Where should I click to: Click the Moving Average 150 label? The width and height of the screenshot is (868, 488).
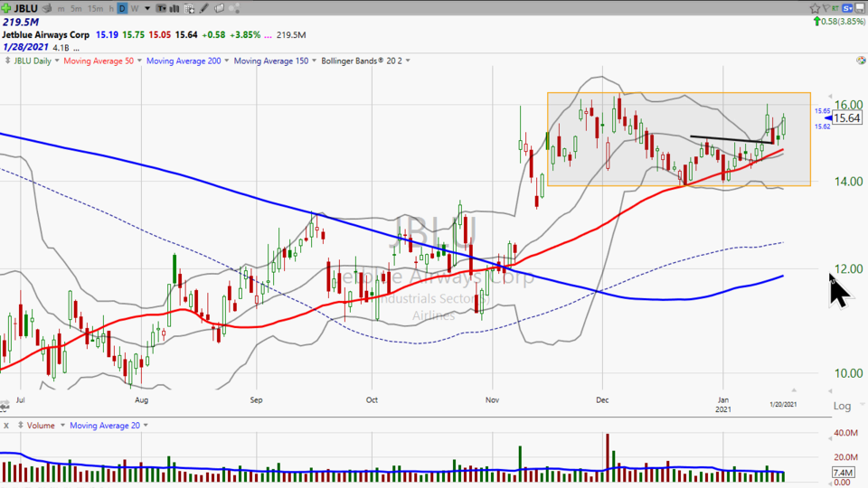(271, 61)
